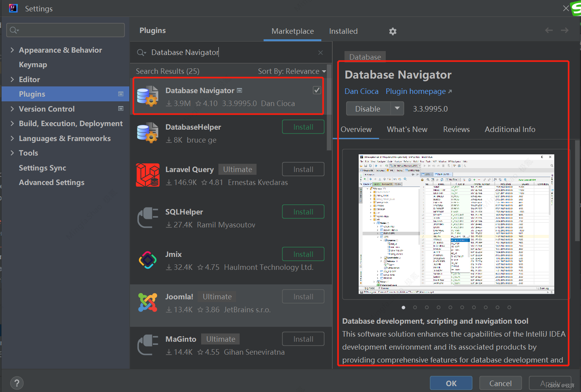The height and width of the screenshot is (392, 581).
Task: Click the Disable plugin button
Action: click(368, 108)
